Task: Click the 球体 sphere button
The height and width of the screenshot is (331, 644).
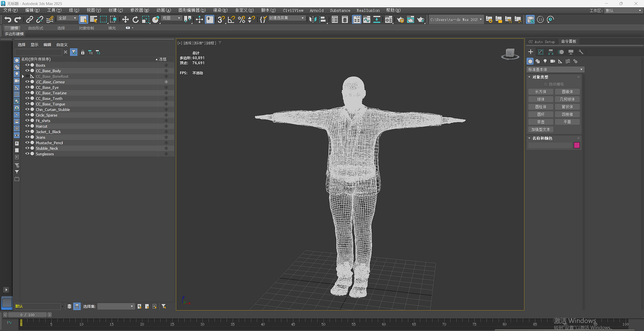Action: (541, 99)
